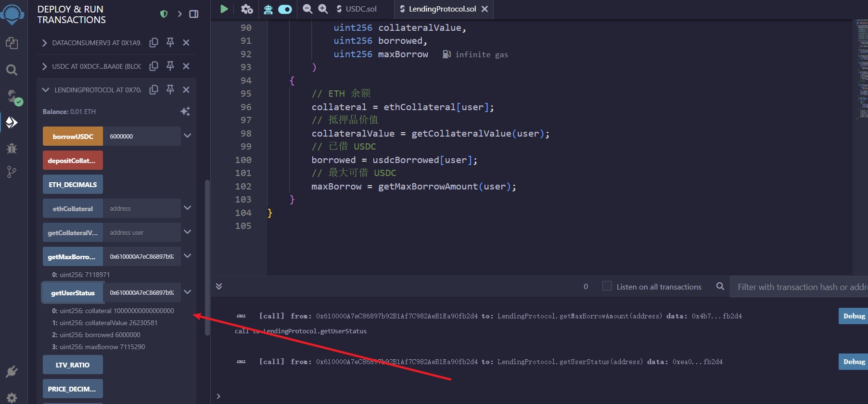Check Listen on all transactions

(607, 286)
